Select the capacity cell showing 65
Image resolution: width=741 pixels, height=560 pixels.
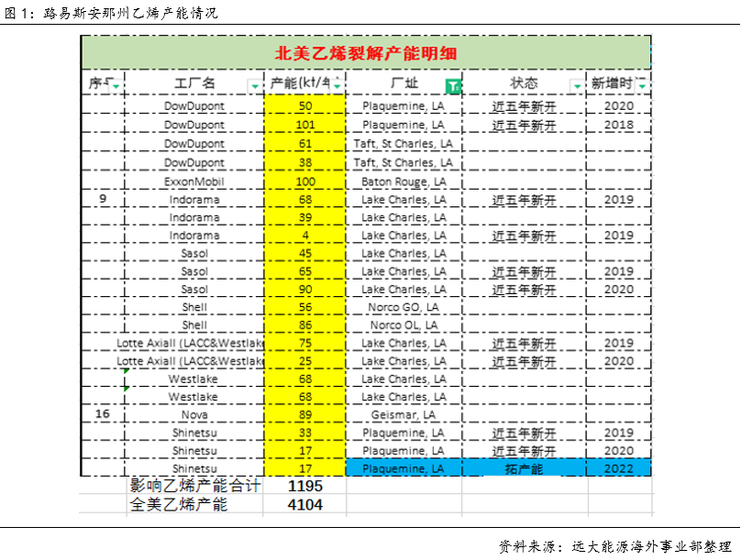[305, 271]
